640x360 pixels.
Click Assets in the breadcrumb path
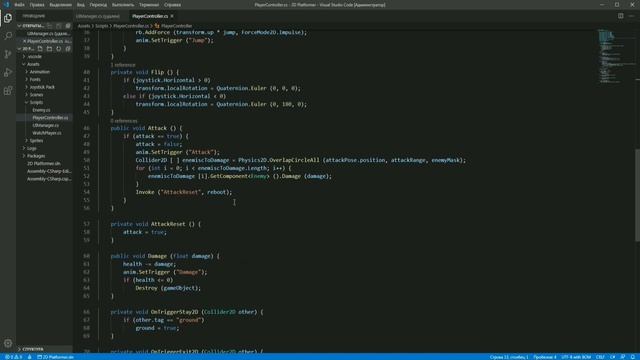pos(84,26)
